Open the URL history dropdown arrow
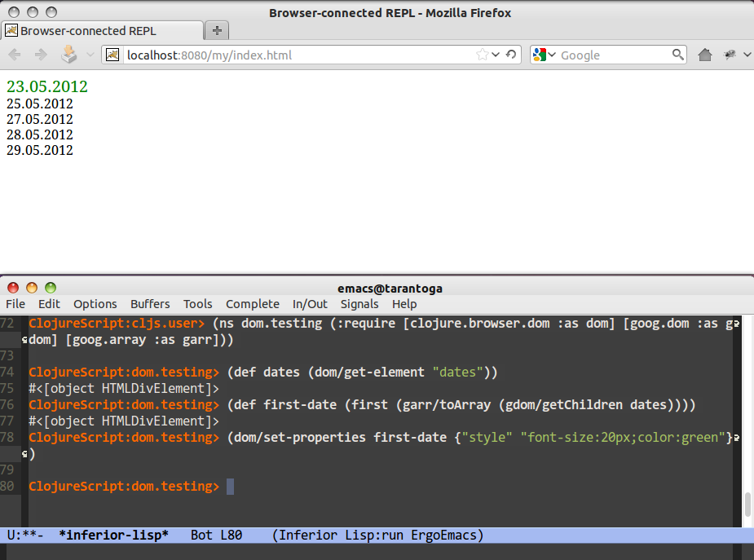This screenshot has height=560, width=754. 496,55
